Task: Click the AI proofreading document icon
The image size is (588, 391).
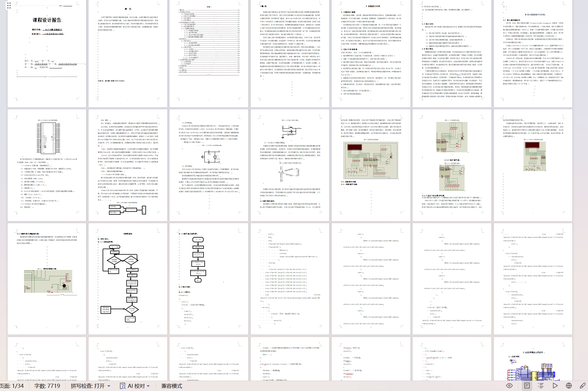Action: tap(123, 386)
